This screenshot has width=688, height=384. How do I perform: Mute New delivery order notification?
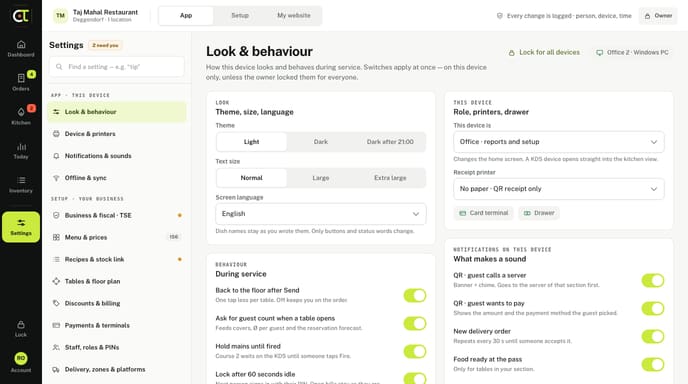(653, 337)
